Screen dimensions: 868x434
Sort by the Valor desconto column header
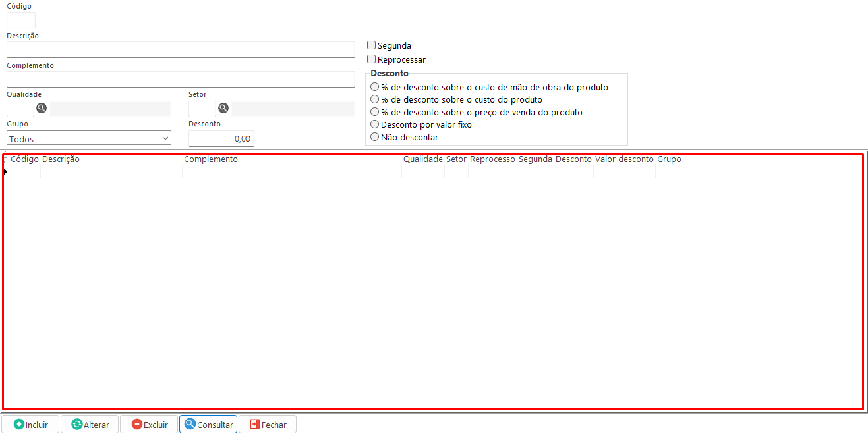coord(624,159)
